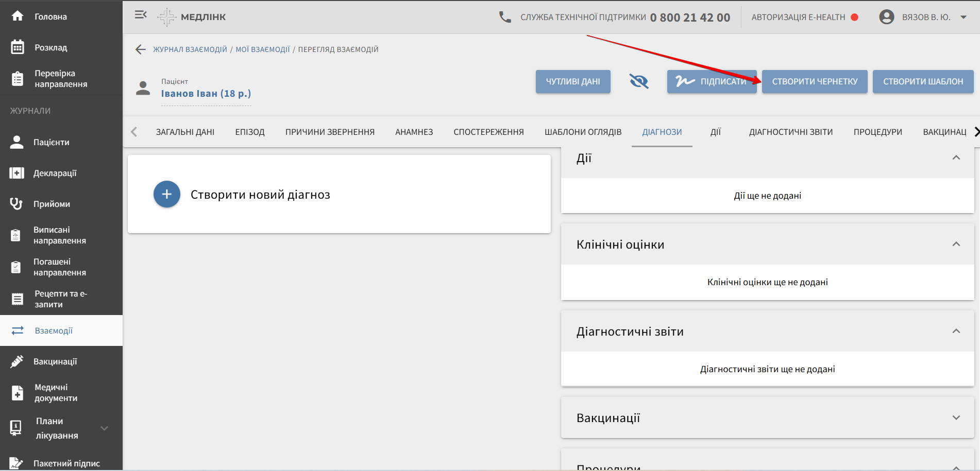Click the back arrow in breadcrumb

(x=141, y=49)
